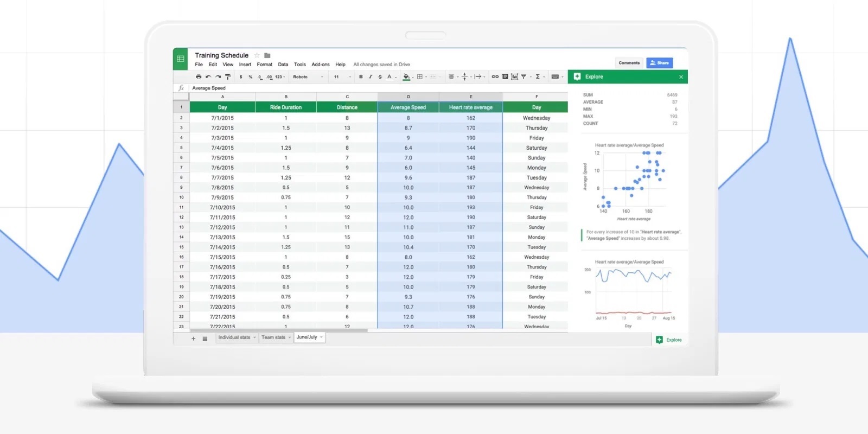Star the Training Schedule document
The height and width of the screenshot is (434, 868).
point(257,55)
